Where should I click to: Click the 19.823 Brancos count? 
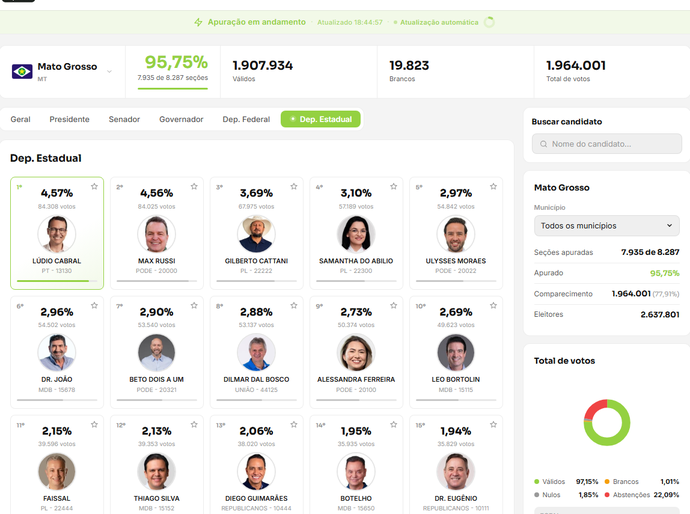pos(409,66)
